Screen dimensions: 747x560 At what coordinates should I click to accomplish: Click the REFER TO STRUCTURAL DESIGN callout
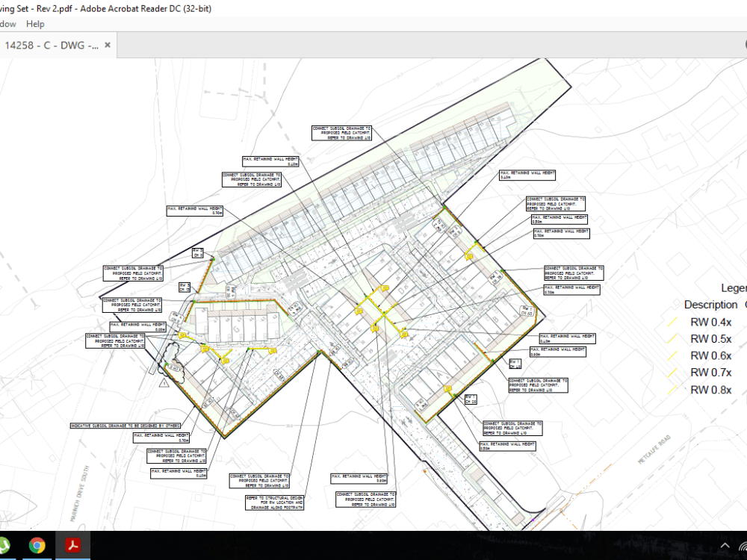click(274, 503)
